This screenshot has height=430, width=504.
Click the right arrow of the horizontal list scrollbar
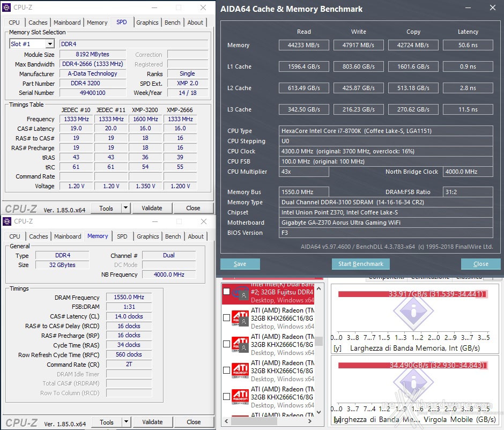310,421
